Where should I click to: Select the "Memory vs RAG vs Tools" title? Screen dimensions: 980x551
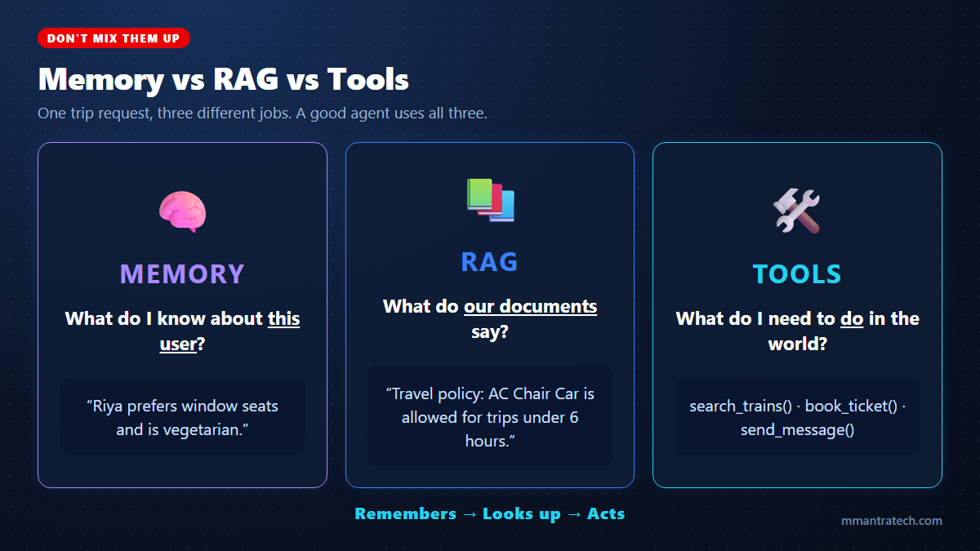[x=223, y=79]
